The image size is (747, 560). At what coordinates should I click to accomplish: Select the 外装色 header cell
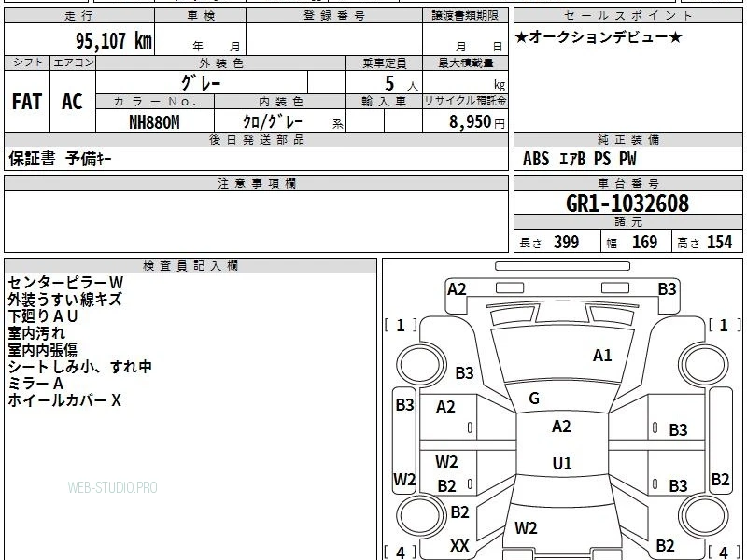(220, 63)
